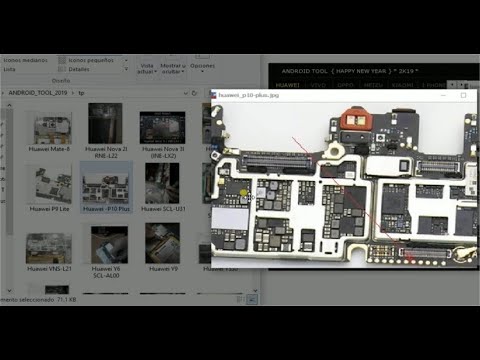Open the Huawei Nova 2I RNE-L22 image
This screenshot has height=360, width=480.
coord(106,131)
